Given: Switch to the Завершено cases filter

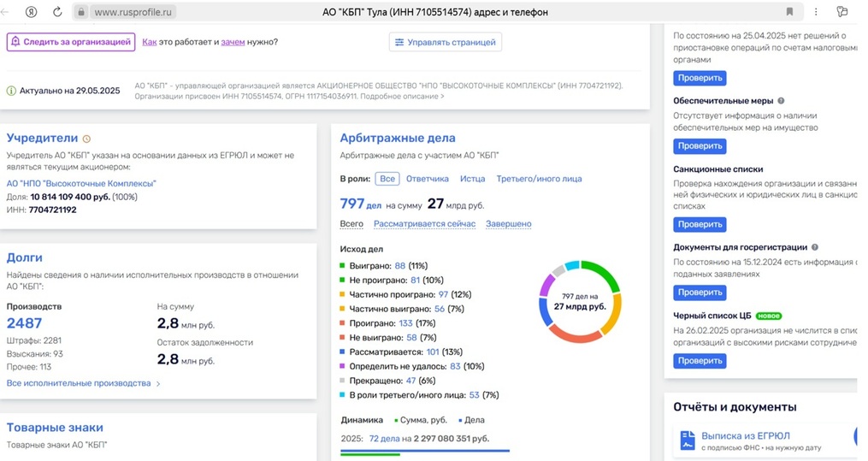Looking at the screenshot, I should pyautogui.click(x=509, y=224).
